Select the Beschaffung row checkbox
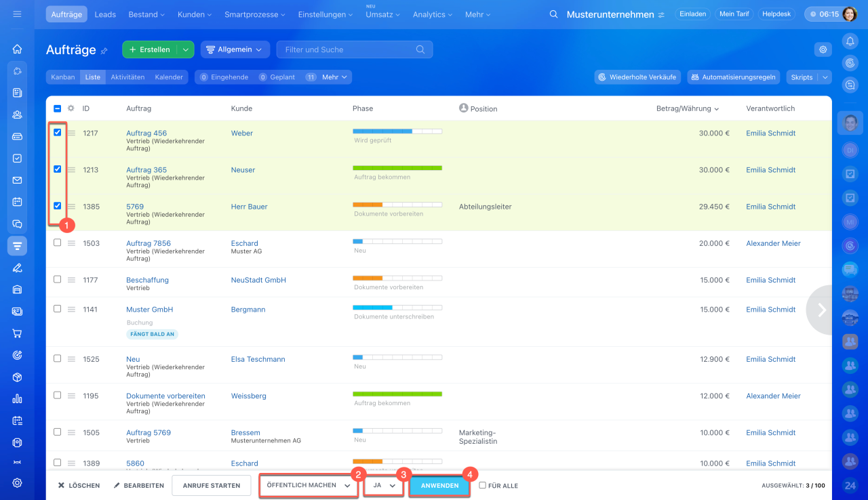 [x=58, y=280]
